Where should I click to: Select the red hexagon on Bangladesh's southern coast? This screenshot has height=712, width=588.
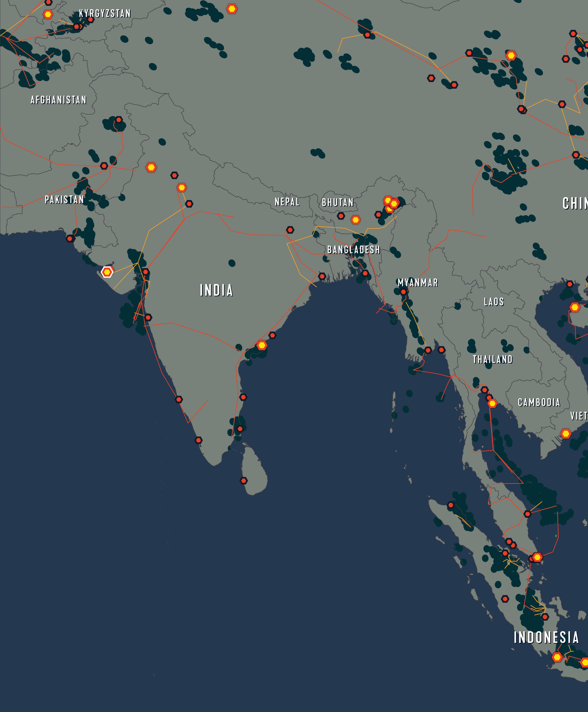tap(365, 273)
